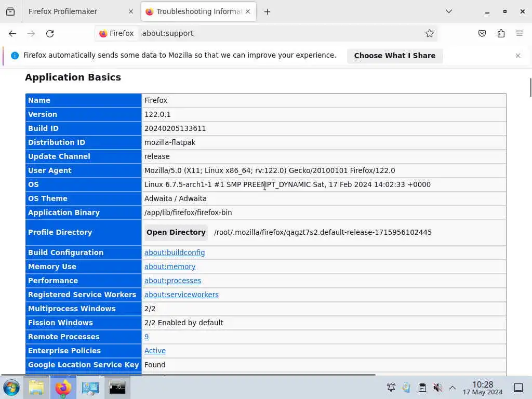Open system settings monitor taskbar icon
Image resolution: width=532 pixels, height=399 pixels.
tap(90, 388)
